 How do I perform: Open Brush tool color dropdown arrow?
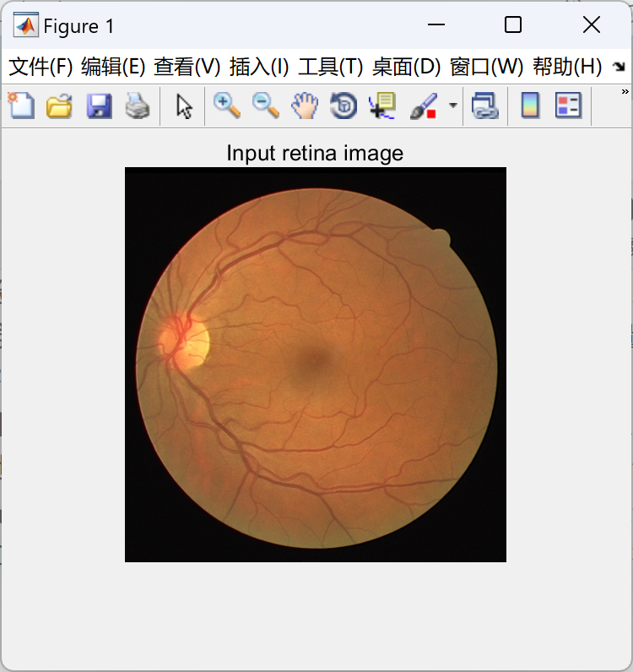[452, 105]
